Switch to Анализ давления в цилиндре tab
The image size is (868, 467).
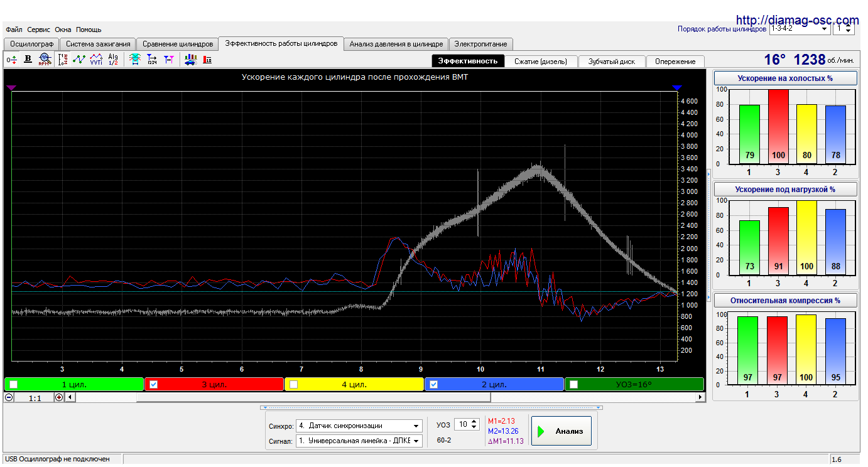point(396,44)
